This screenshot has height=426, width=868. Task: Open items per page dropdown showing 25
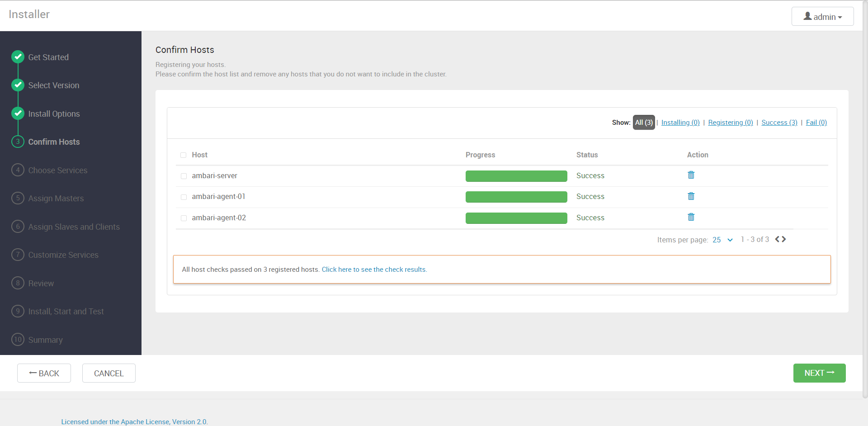[x=722, y=240]
